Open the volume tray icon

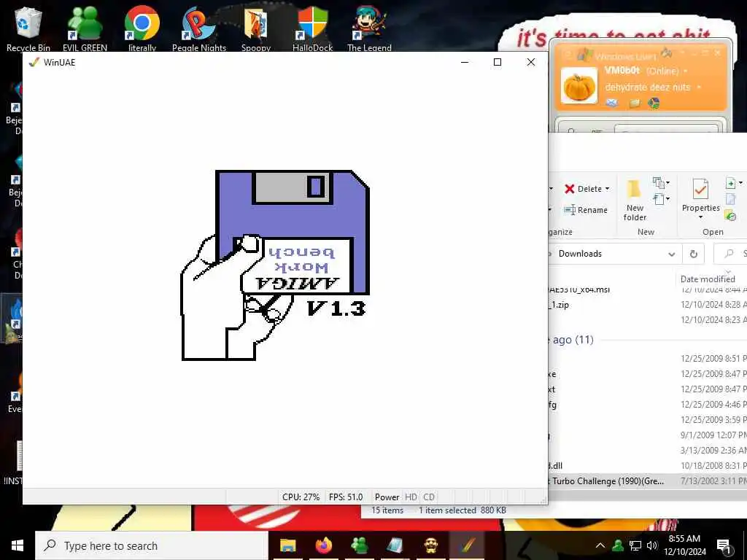click(x=651, y=545)
